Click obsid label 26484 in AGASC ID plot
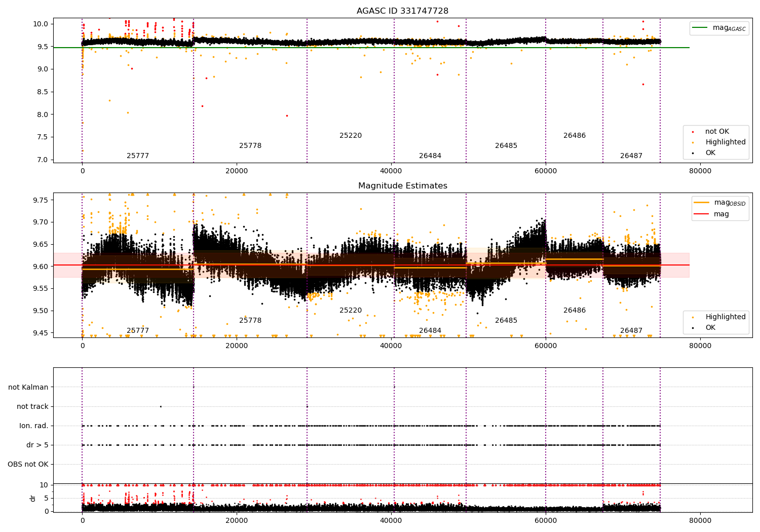This screenshot has height=532, width=760. pyautogui.click(x=430, y=156)
